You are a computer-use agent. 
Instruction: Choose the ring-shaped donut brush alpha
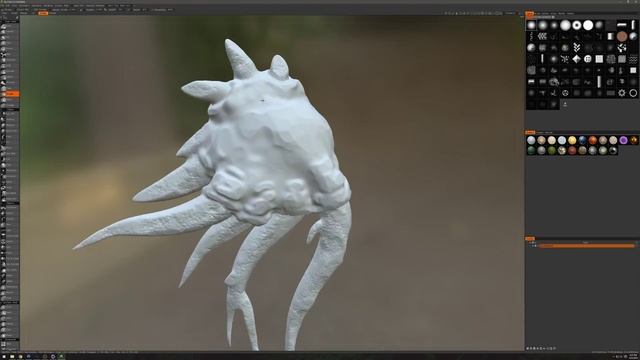tap(576, 25)
